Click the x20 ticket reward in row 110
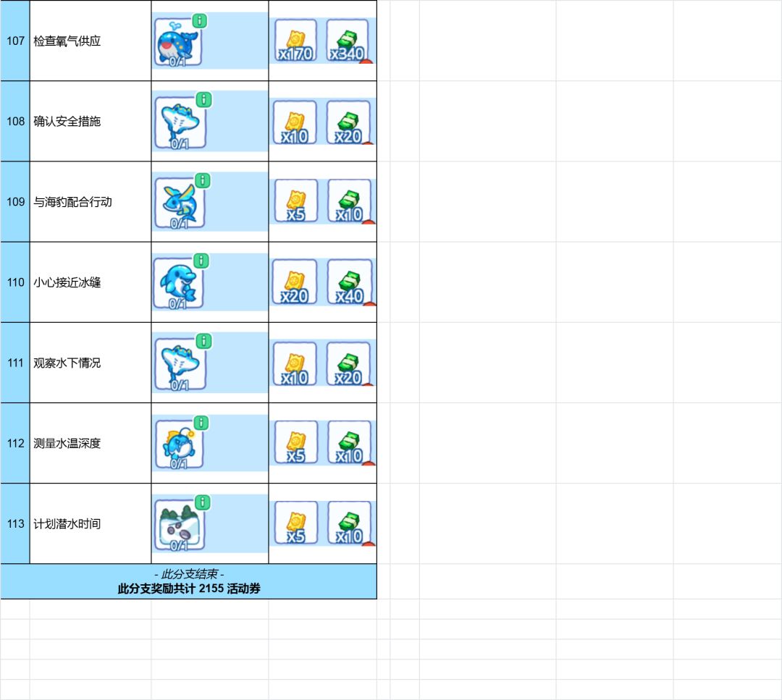 click(x=294, y=282)
